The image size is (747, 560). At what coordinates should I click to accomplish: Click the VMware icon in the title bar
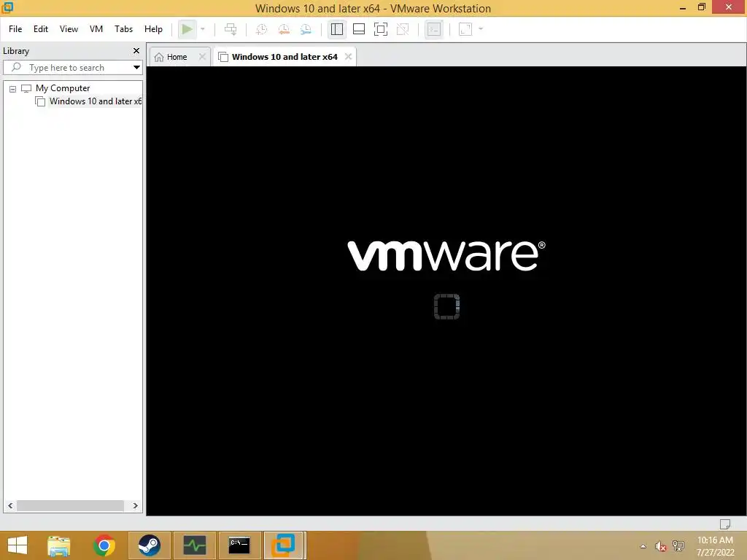[7, 7]
